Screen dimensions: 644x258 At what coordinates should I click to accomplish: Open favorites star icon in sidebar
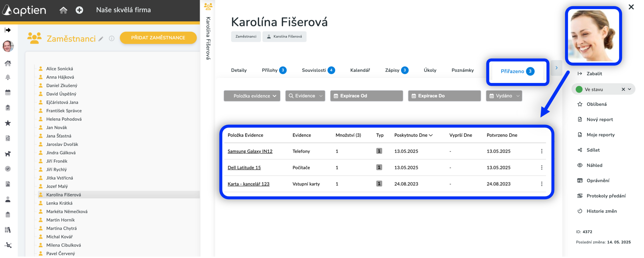click(8, 123)
